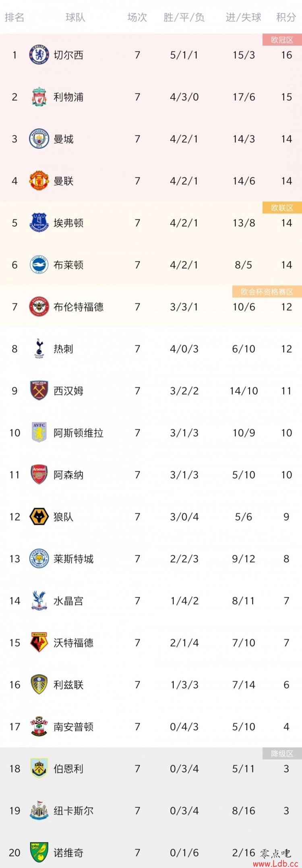The width and height of the screenshot is (302, 868).
Task: Click the 积分 column header
Action: point(286,17)
